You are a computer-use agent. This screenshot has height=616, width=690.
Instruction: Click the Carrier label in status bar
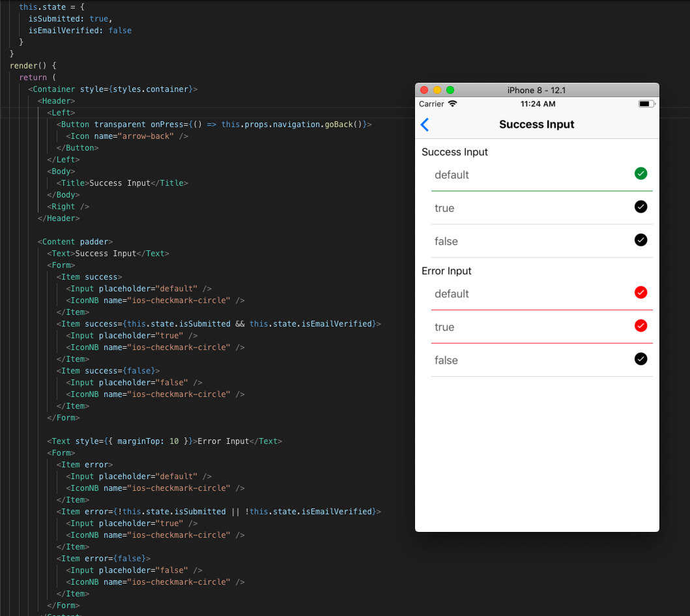pos(431,103)
